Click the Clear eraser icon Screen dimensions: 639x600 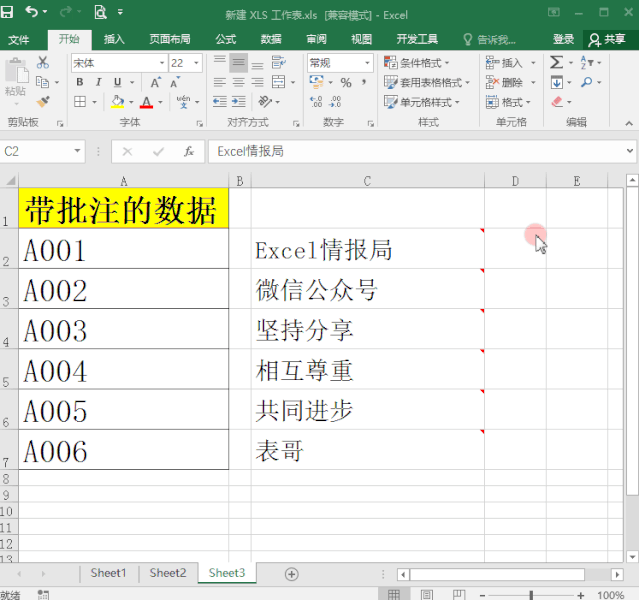(557, 101)
